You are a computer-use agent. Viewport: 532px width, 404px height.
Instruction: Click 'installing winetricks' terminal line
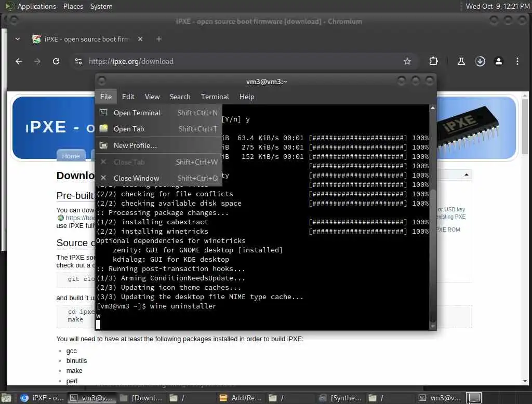tap(165, 232)
